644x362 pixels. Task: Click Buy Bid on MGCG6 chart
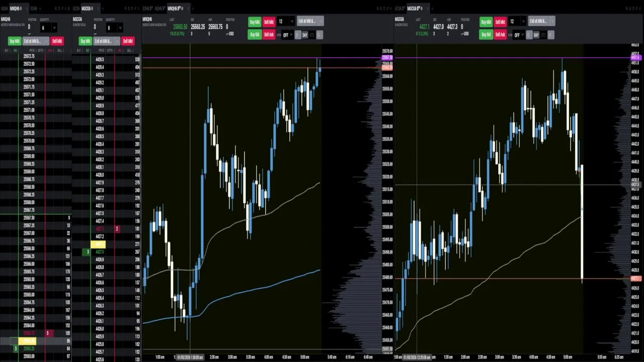point(486,35)
